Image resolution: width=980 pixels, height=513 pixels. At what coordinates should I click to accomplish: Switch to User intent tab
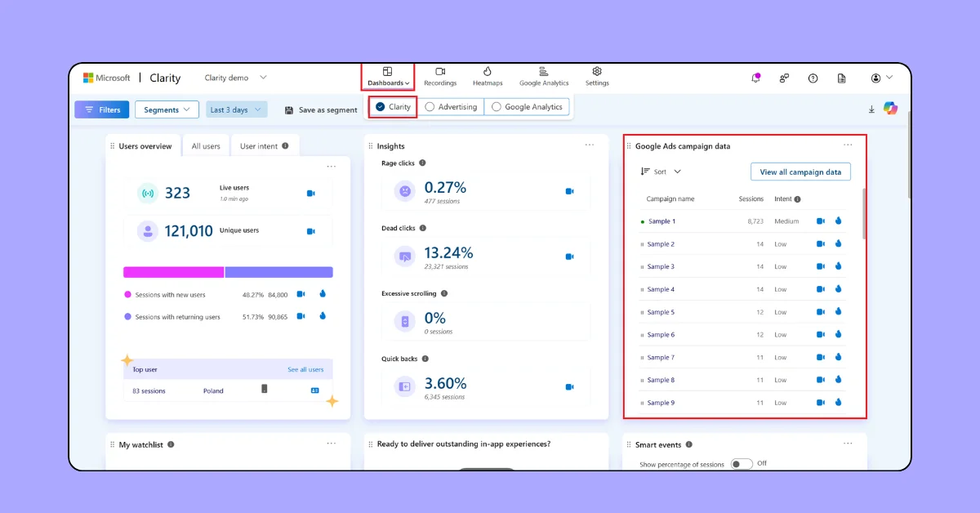pos(265,146)
